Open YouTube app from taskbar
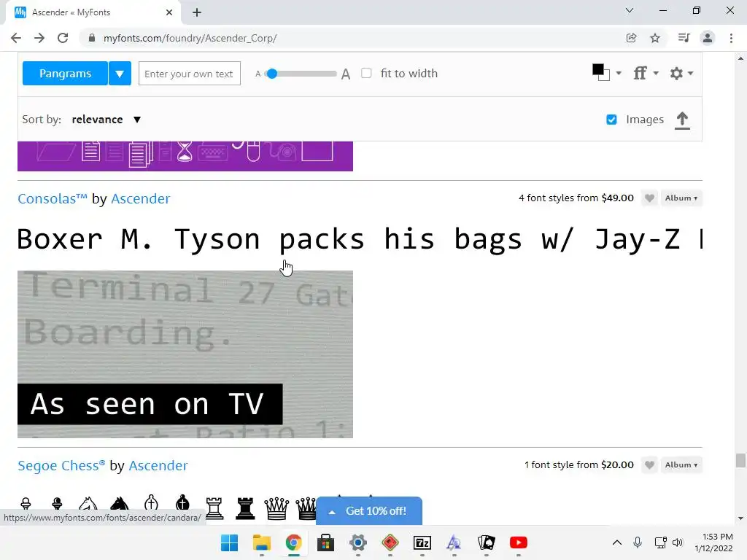The image size is (747, 560). click(x=519, y=542)
